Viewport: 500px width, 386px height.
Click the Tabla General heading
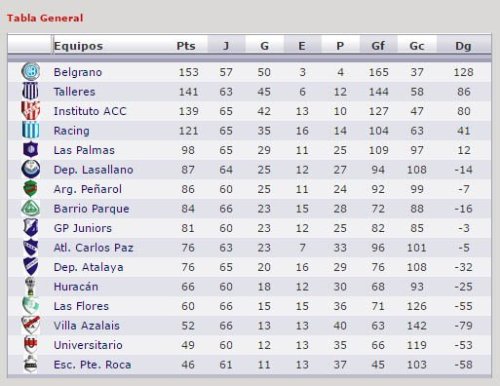[x=45, y=18]
